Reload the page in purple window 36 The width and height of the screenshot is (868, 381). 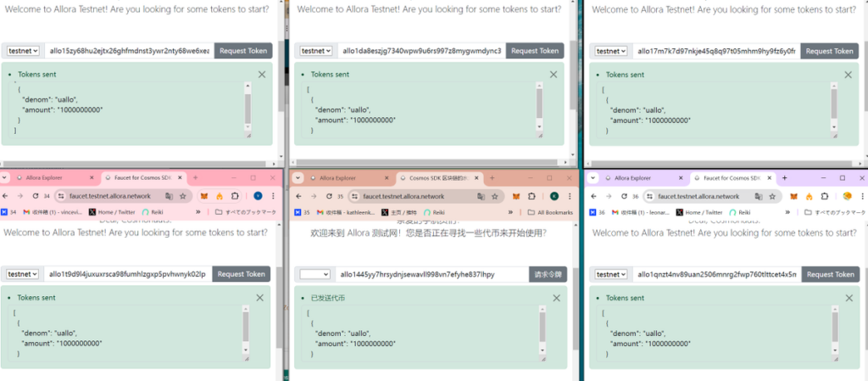pos(625,196)
